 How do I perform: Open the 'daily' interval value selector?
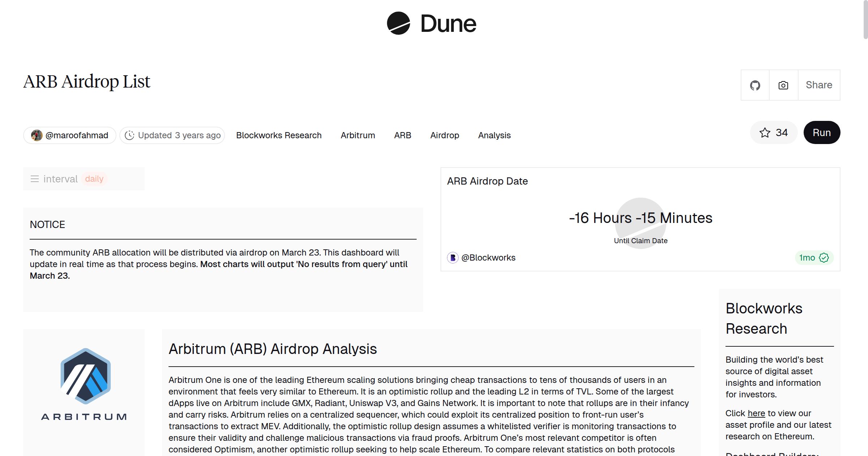click(94, 178)
